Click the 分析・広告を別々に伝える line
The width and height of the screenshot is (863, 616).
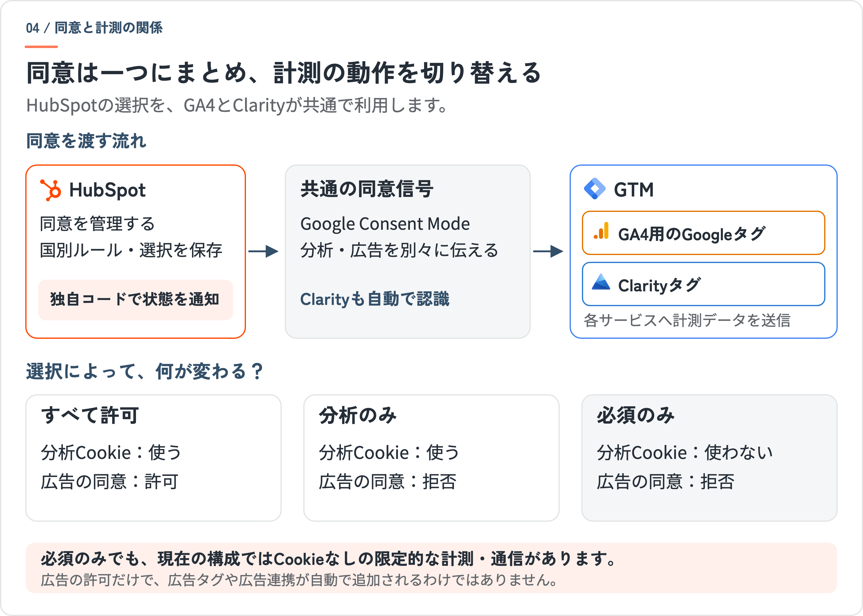(399, 250)
